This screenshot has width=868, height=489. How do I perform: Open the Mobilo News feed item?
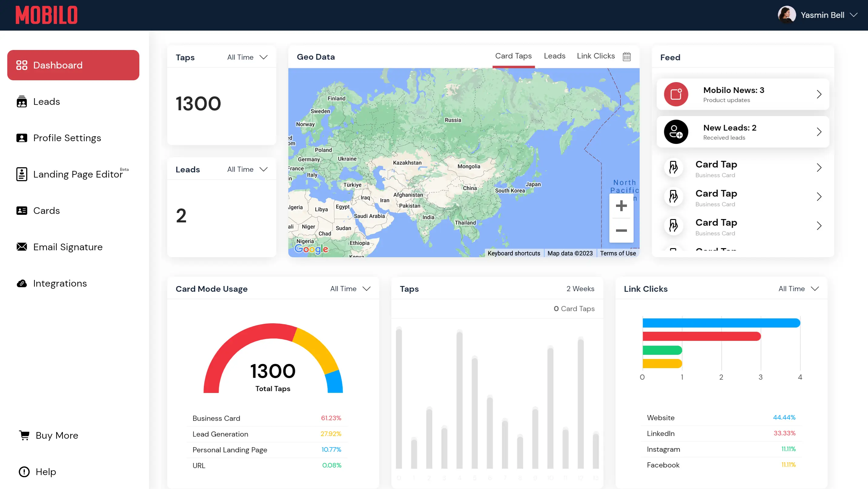pyautogui.click(x=743, y=94)
